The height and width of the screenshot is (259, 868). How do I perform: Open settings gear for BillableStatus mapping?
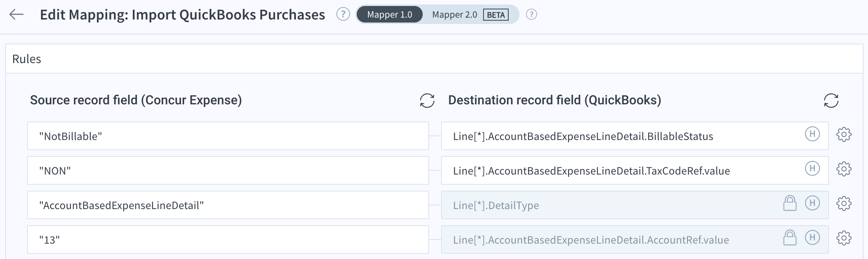tap(844, 134)
